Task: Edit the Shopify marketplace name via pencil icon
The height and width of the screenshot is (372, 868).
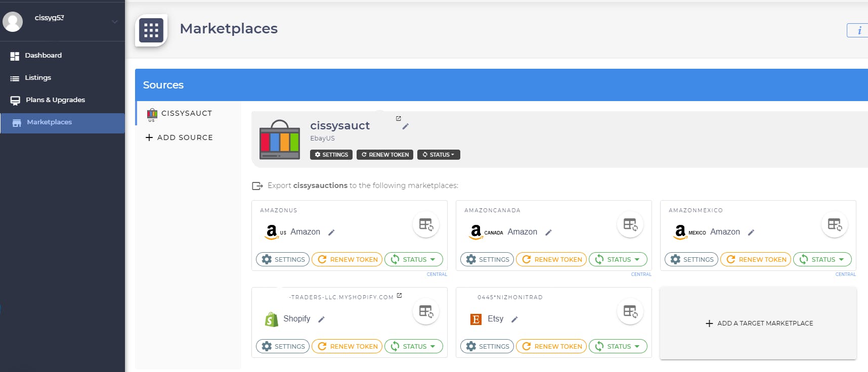Action: click(x=321, y=319)
